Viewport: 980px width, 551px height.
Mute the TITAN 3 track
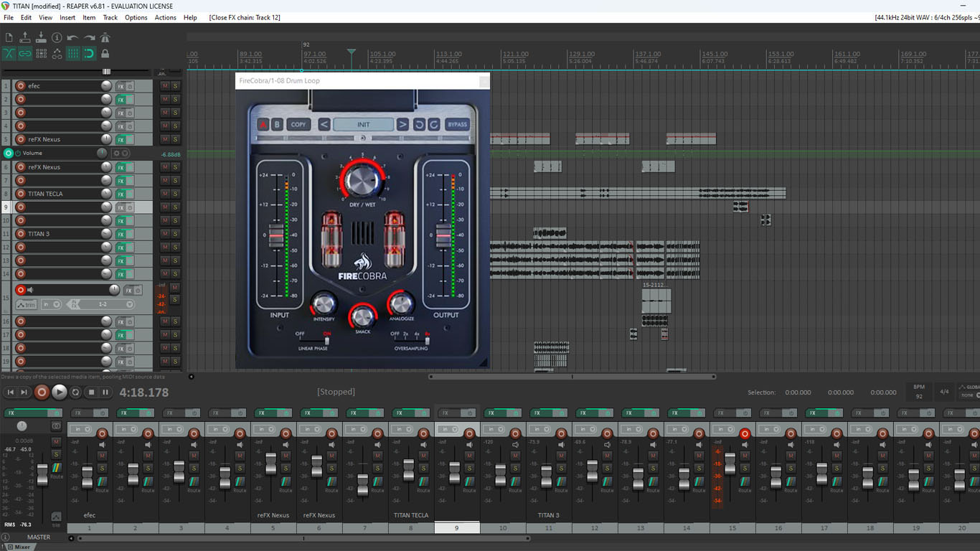point(165,234)
